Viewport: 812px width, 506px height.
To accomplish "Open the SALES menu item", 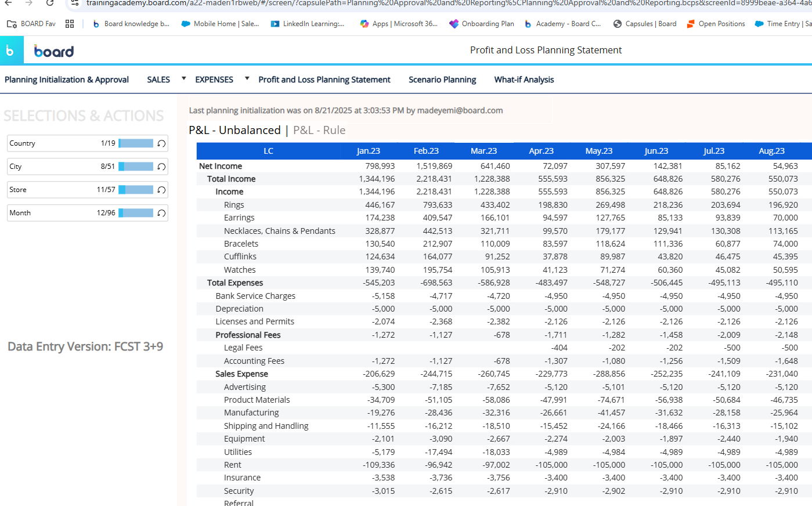I will click(x=158, y=79).
